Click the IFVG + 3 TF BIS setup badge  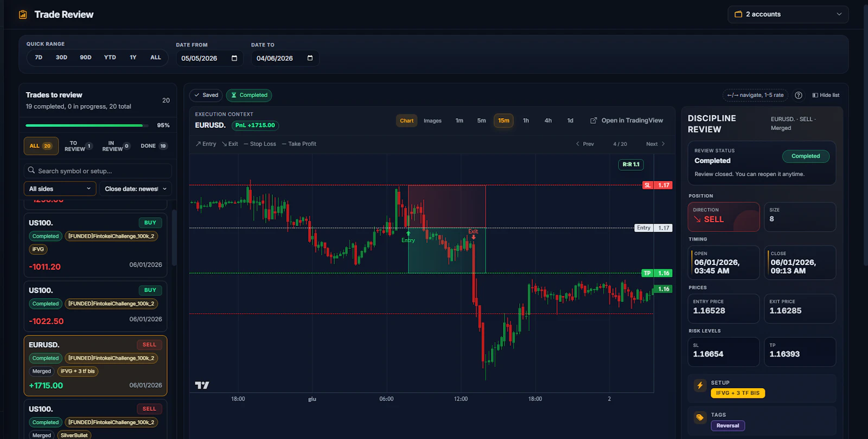[x=738, y=393]
